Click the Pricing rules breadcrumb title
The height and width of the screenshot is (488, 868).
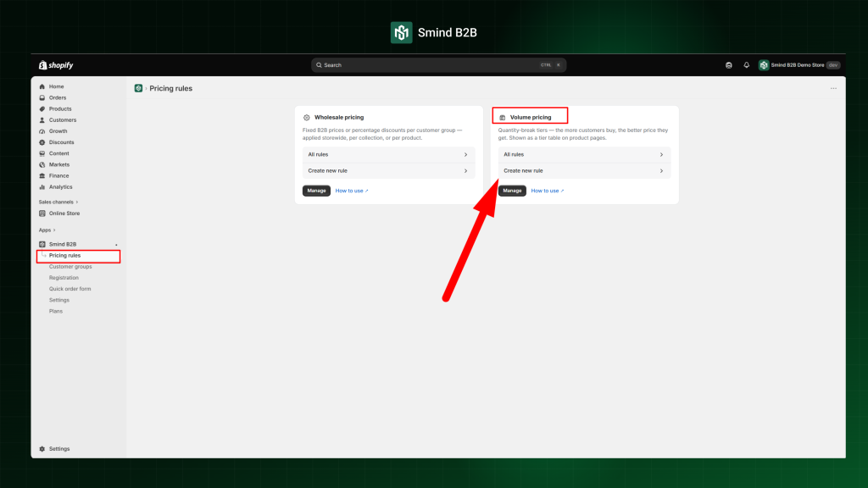click(171, 88)
